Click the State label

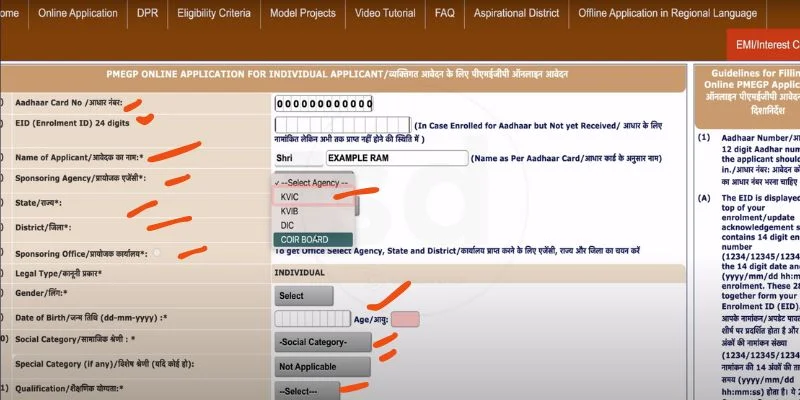coord(39,203)
